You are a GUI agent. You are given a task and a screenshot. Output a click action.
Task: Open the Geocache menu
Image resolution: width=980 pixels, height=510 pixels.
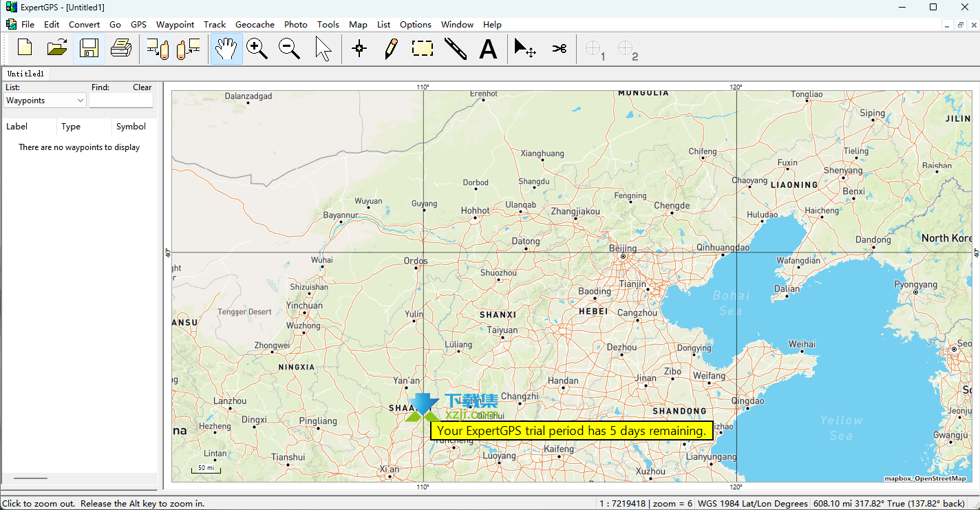(255, 24)
